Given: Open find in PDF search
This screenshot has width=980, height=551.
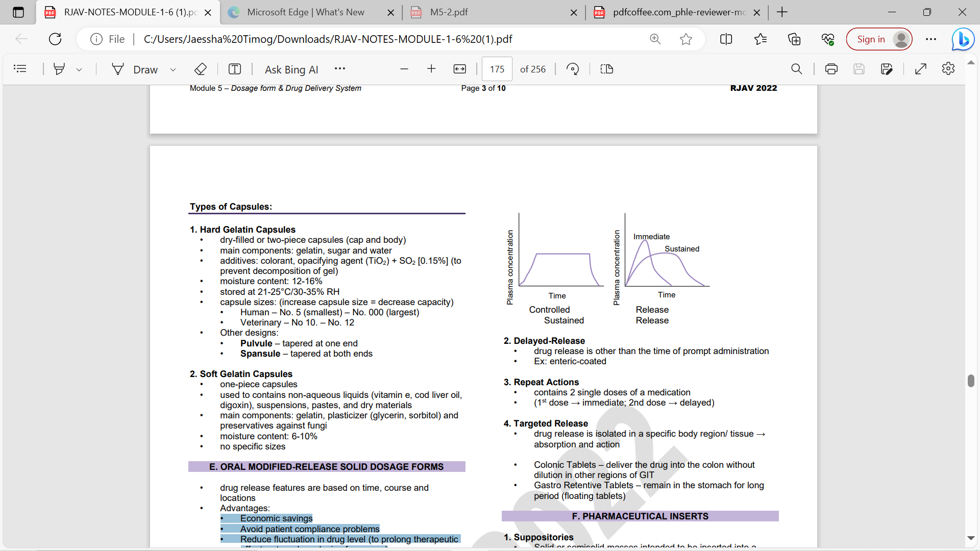Looking at the screenshot, I should point(796,69).
